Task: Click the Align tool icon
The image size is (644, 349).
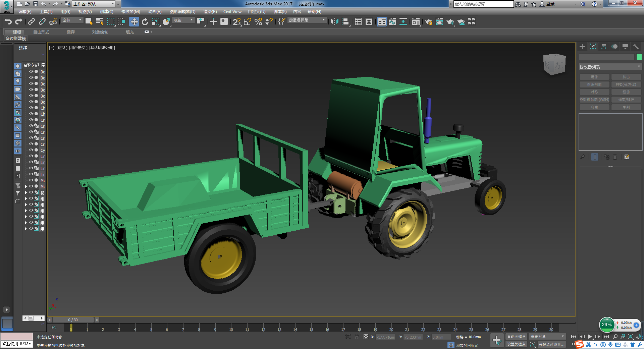Action: pos(345,22)
